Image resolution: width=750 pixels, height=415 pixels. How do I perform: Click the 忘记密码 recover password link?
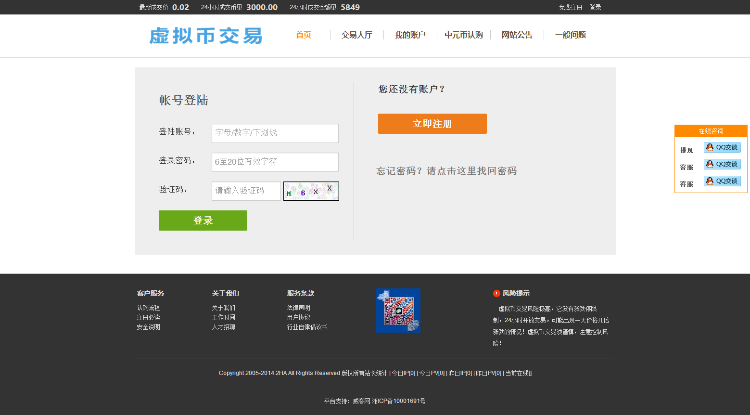pos(446,171)
